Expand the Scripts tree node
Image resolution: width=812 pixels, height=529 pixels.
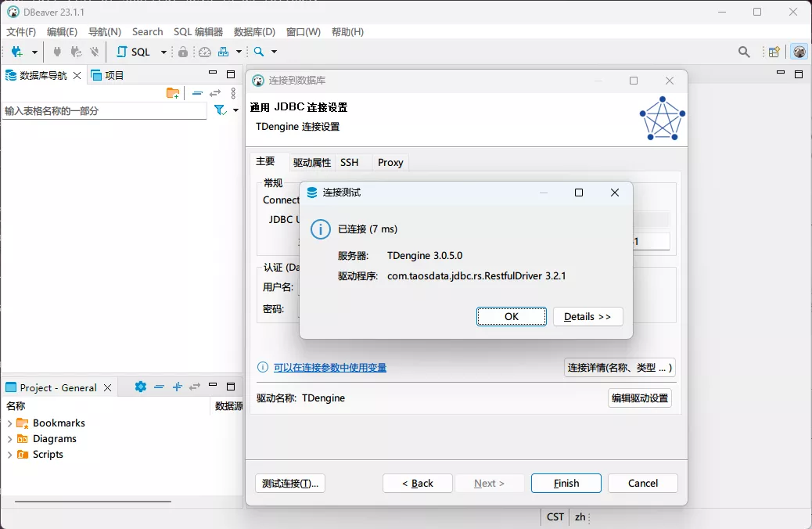click(9, 455)
